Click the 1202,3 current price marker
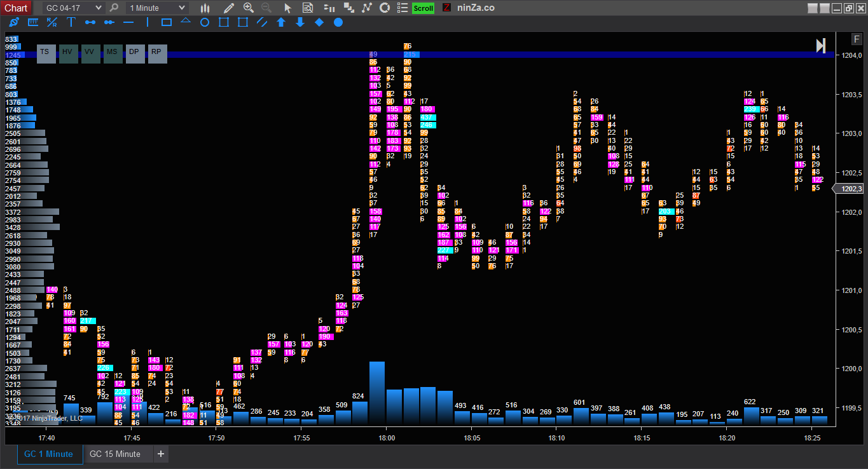 point(851,189)
